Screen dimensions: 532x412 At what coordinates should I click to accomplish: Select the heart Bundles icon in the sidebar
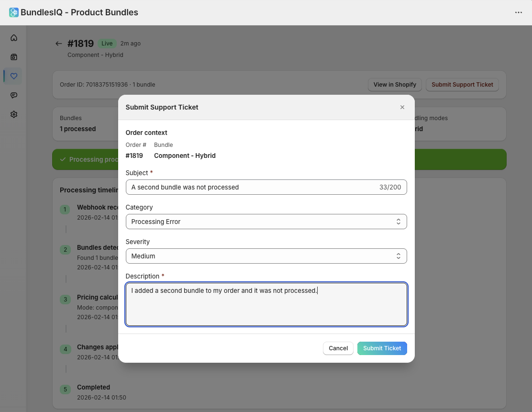(13, 76)
